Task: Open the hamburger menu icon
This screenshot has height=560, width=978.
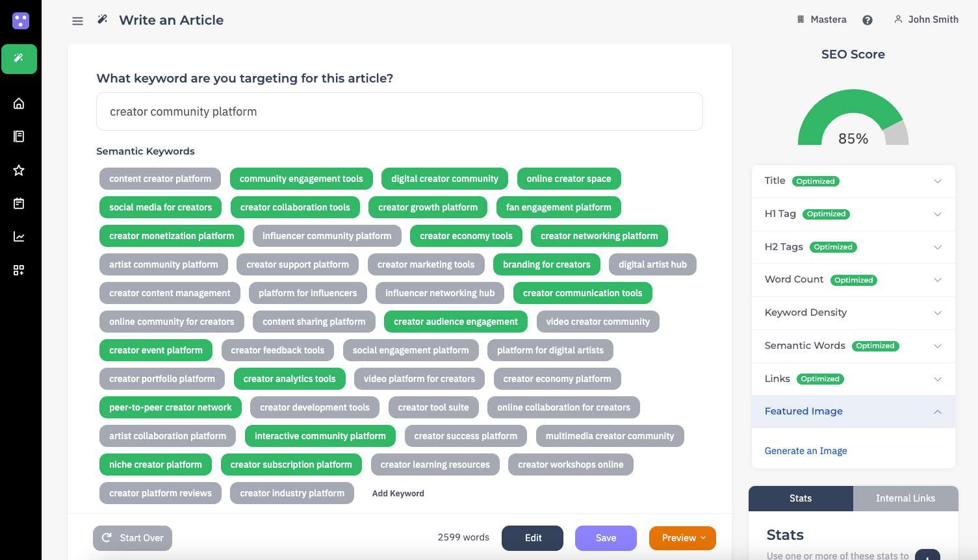Action: (77, 21)
